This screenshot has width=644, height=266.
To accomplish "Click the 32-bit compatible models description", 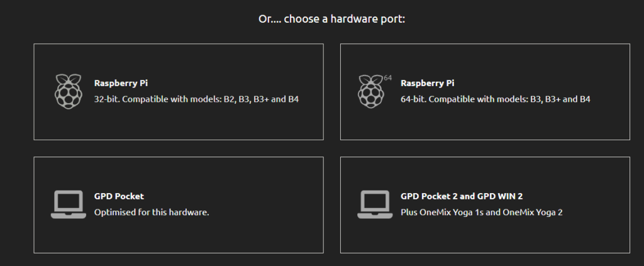I will [196, 99].
